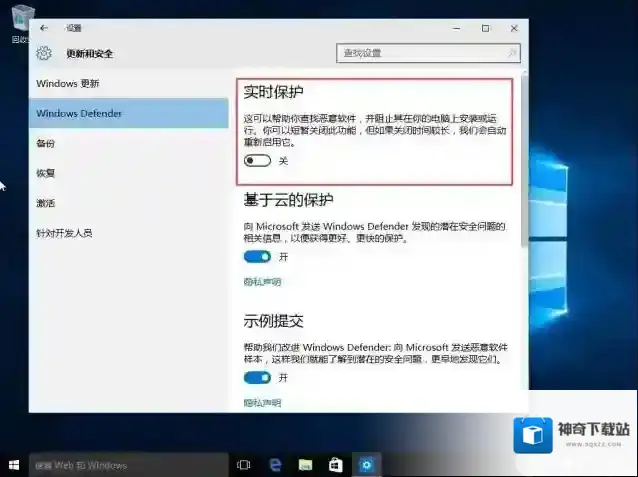Open the Store from the taskbar

point(336,465)
